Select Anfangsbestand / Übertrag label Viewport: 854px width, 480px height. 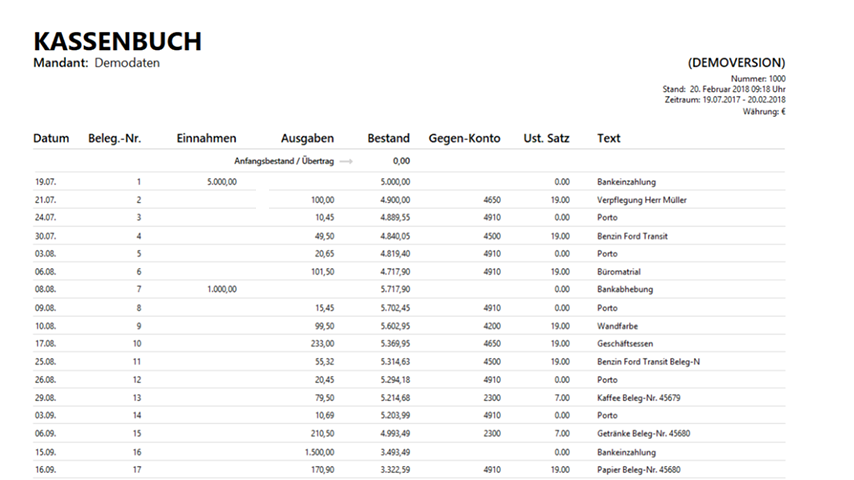(x=284, y=161)
